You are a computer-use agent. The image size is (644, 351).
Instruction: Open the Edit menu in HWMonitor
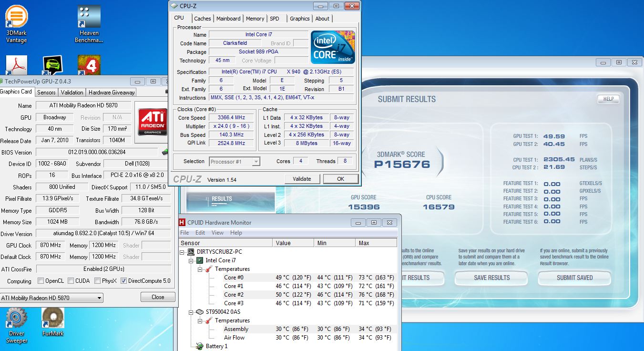(x=200, y=233)
